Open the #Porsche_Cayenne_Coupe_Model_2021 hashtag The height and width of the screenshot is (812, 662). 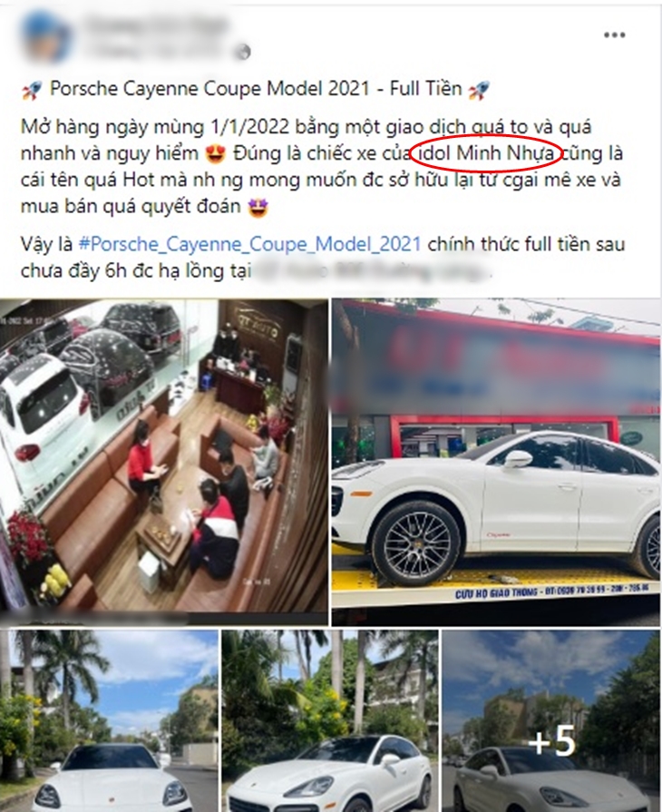tap(249, 244)
